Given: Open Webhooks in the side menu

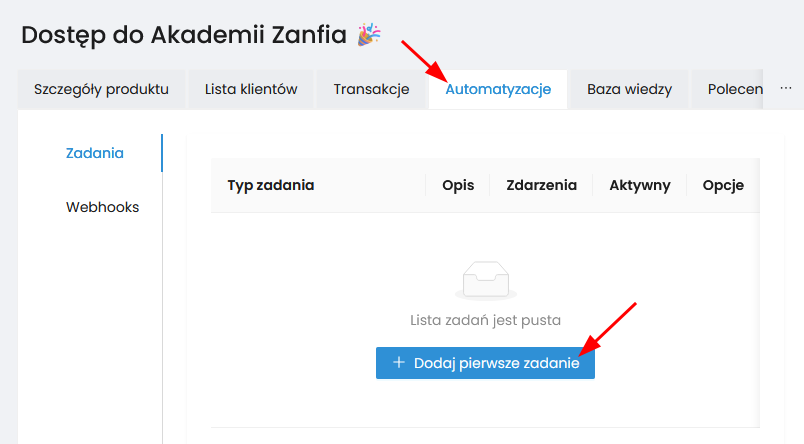Looking at the screenshot, I should point(102,207).
